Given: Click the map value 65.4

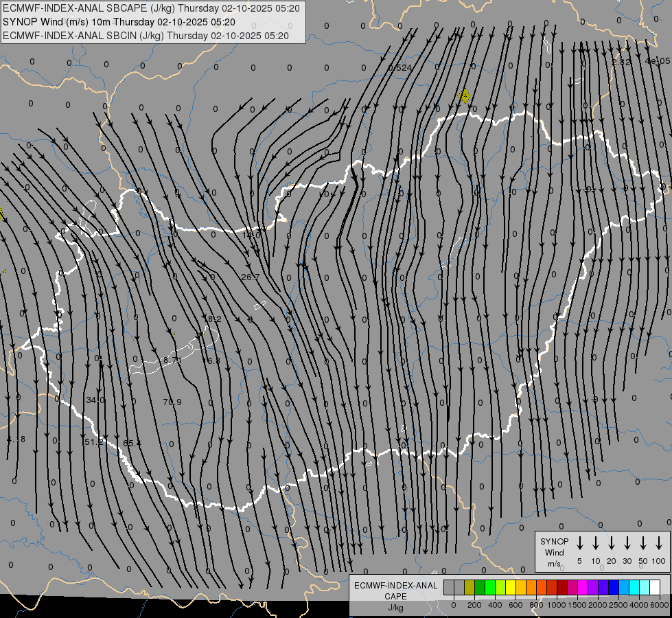Looking at the screenshot, I should (x=132, y=443).
